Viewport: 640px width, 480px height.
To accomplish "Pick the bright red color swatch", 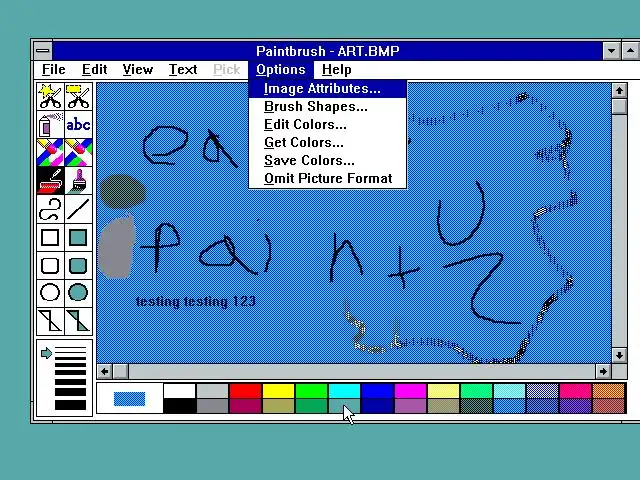I will click(x=245, y=391).
